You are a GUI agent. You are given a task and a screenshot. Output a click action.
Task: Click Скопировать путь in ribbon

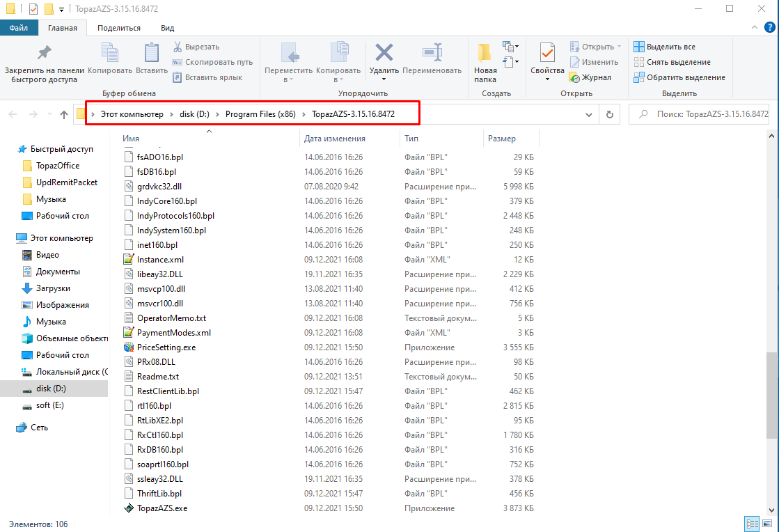212,62
